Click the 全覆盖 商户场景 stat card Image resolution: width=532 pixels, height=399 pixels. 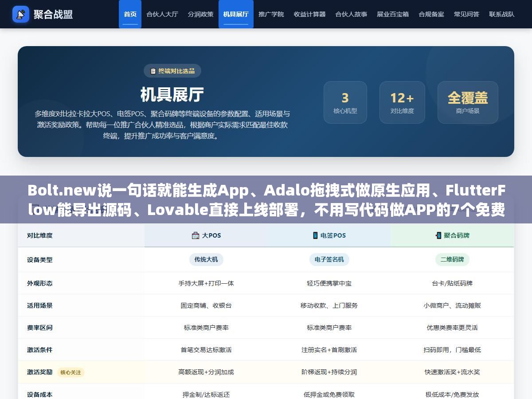468,102
